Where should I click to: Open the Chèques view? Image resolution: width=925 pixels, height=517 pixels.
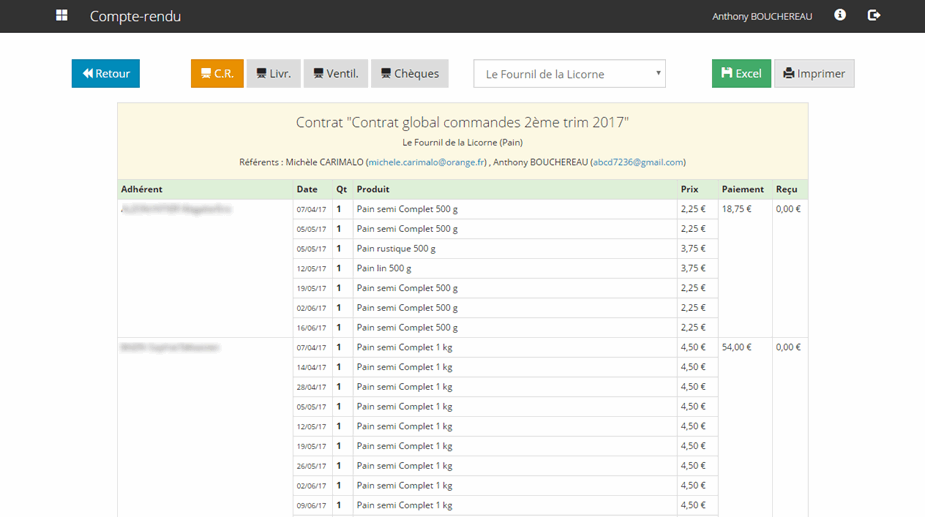point(409,74)
